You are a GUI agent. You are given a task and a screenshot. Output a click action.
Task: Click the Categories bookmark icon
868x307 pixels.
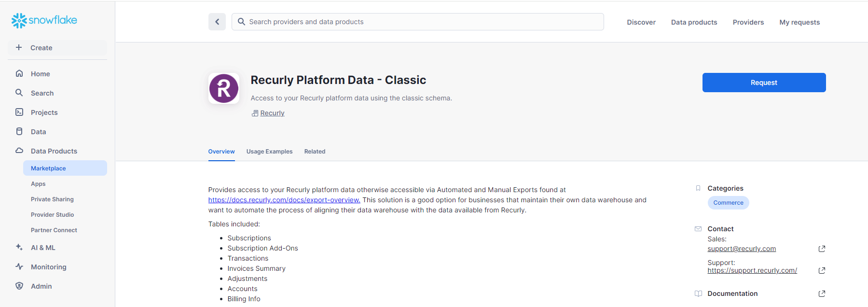pos(698,188)
